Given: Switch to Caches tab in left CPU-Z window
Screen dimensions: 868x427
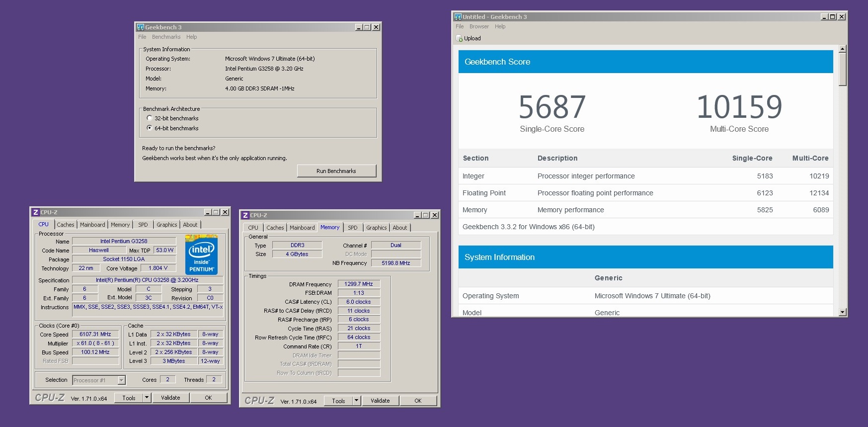Looking at the screenshot, I should pos(65,225).
